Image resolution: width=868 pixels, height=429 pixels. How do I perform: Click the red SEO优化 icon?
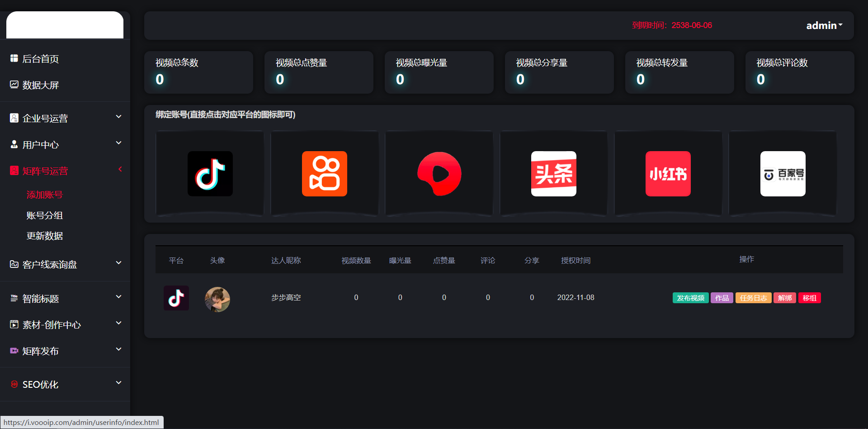pos(14,384)
